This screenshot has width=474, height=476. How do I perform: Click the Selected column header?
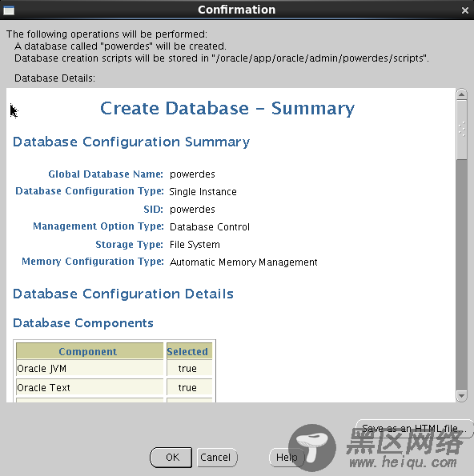pyautogui.click(x=189, y=351)
